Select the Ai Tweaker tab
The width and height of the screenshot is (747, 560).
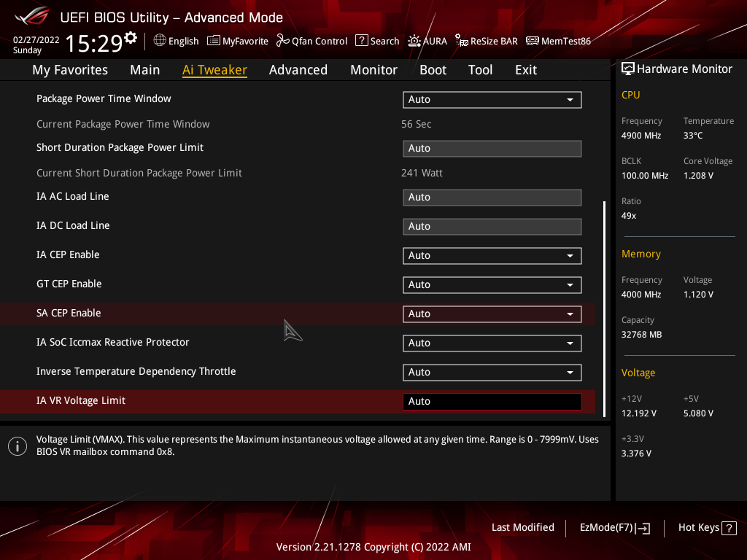point(214,70)
